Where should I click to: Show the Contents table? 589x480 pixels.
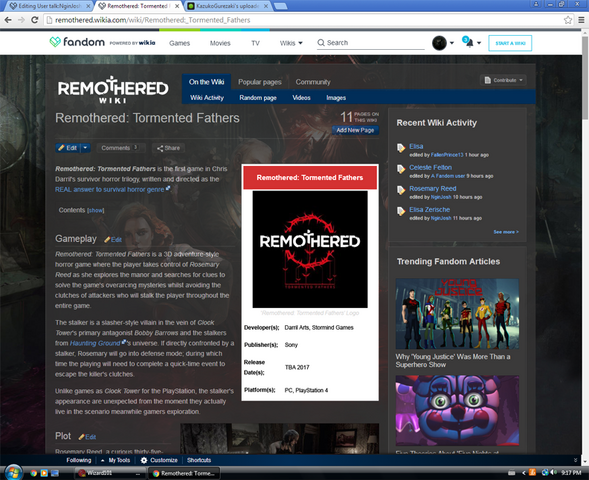pos(95,210)
